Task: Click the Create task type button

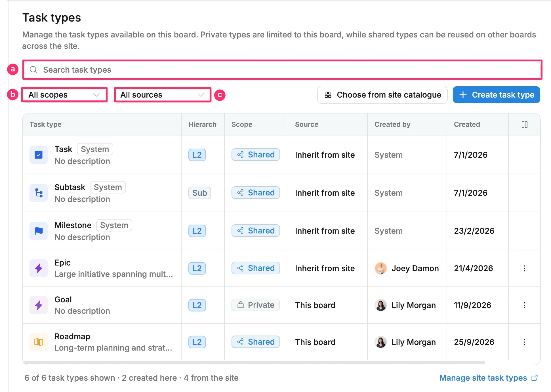Action: (497, 95)
